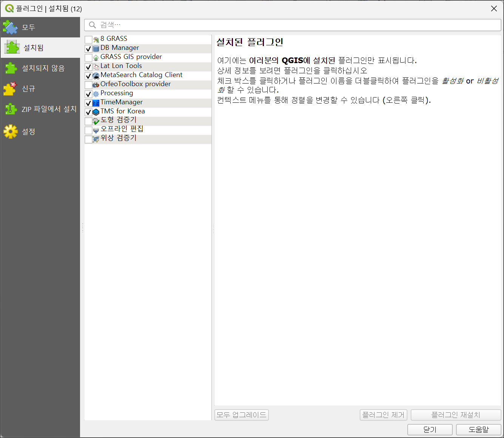Select the 8 GRASS plugin name
The image size is (504, 438).
pos(114,39)
